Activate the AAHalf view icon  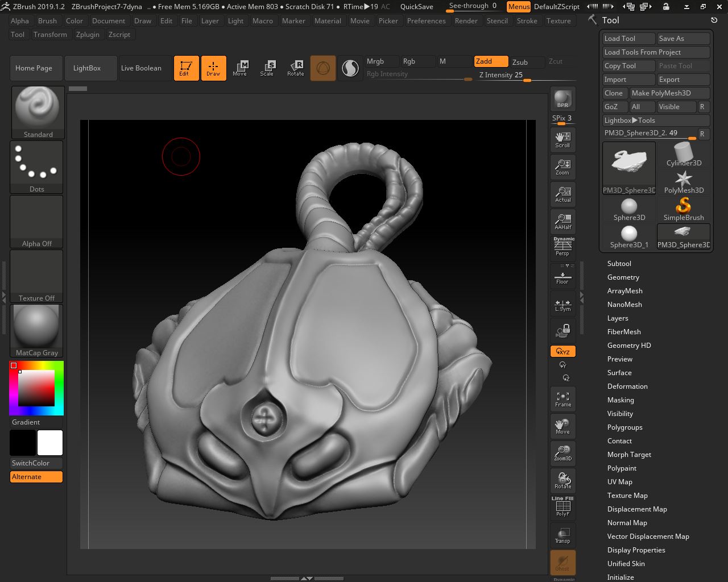click(x=562, y=221)
